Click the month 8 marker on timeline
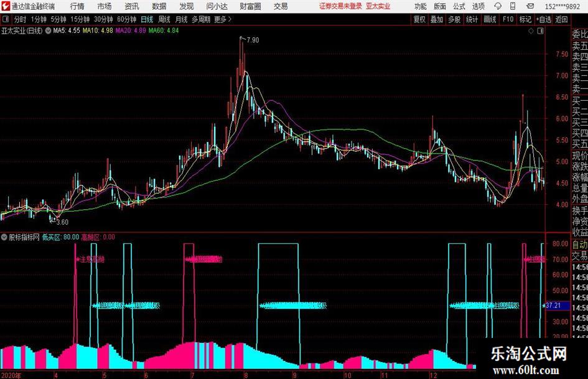 (x=246, y=375)
